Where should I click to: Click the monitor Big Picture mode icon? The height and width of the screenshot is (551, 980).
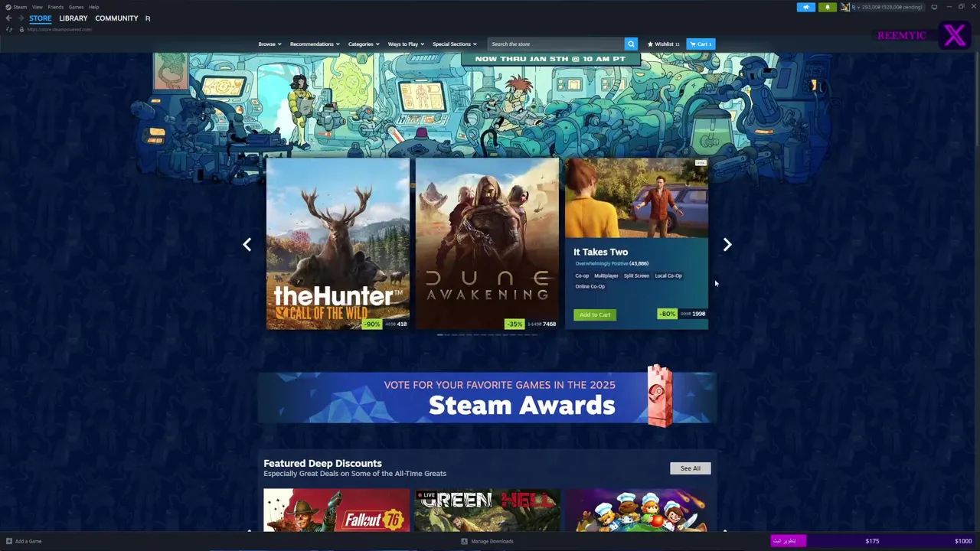934,7
